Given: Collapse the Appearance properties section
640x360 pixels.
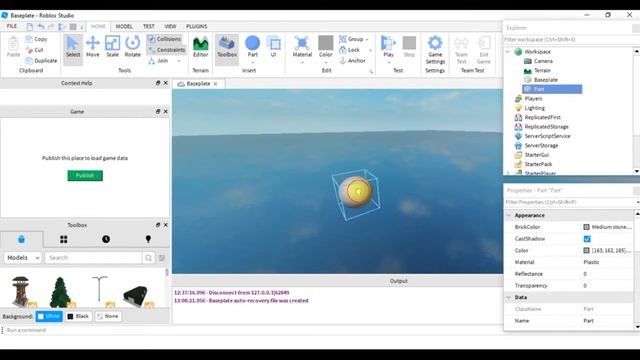Looking at the screenshot, I should (x=509, y=215).
